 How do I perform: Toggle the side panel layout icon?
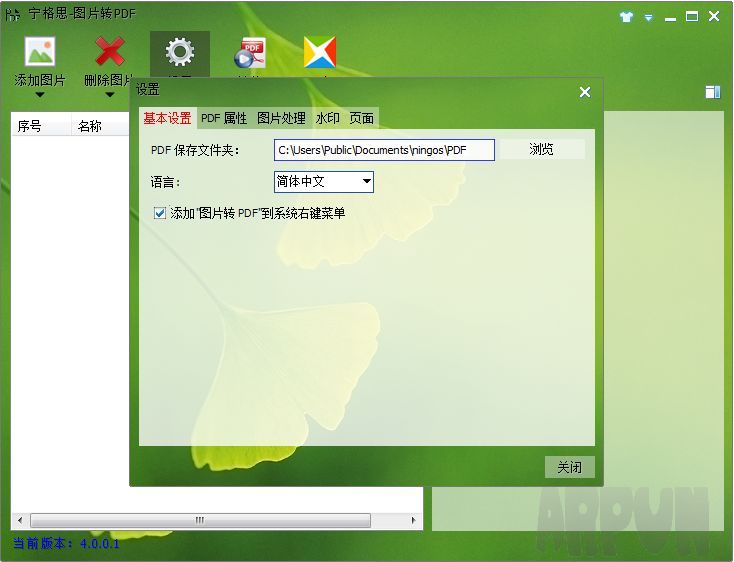coord(713,92)
